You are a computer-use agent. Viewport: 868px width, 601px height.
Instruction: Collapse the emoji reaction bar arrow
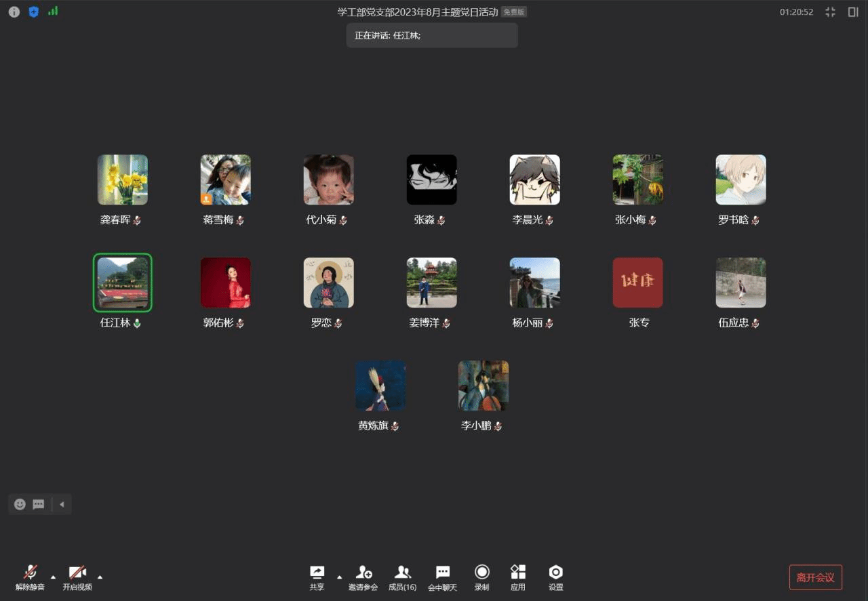tap(62, 504)
